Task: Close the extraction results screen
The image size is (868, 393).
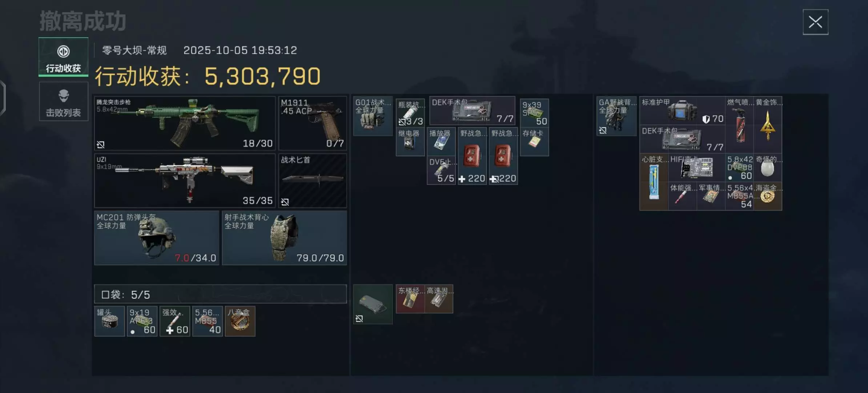Action: click(815, 22)
